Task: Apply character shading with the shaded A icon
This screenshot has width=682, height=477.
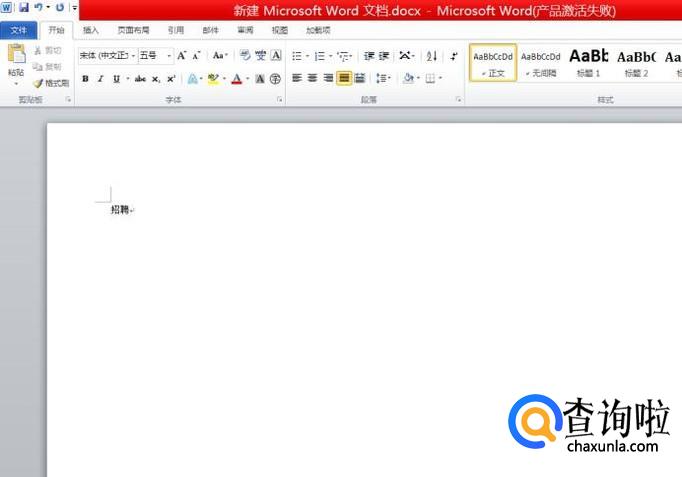Action: point(260,79)
